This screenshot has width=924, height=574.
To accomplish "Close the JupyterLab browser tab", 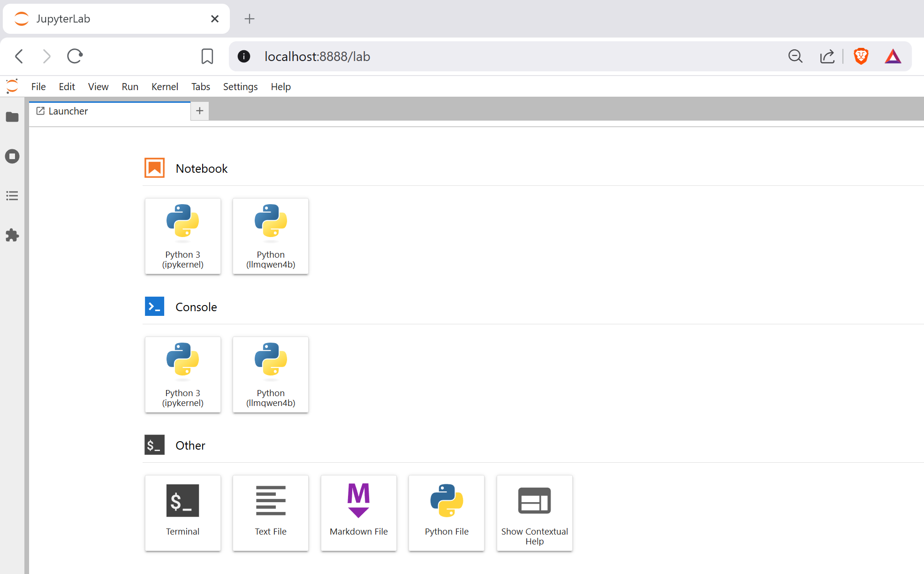I will coord(215,19).
